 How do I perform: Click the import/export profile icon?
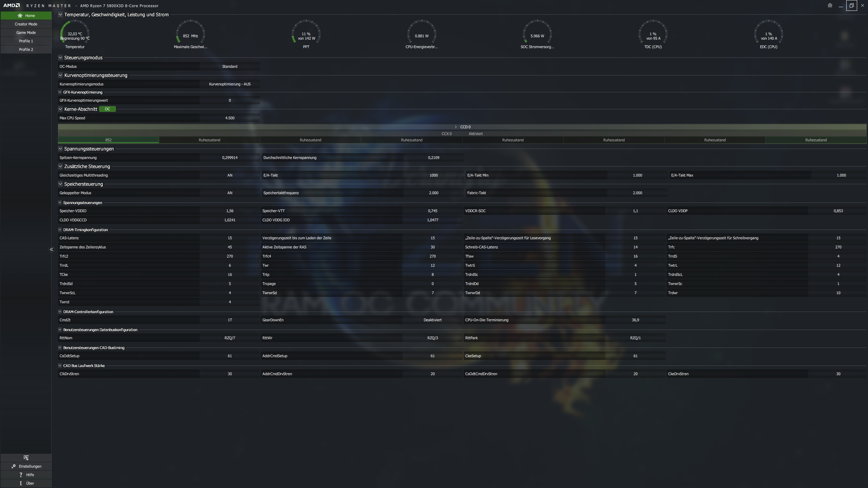[26, 458]
